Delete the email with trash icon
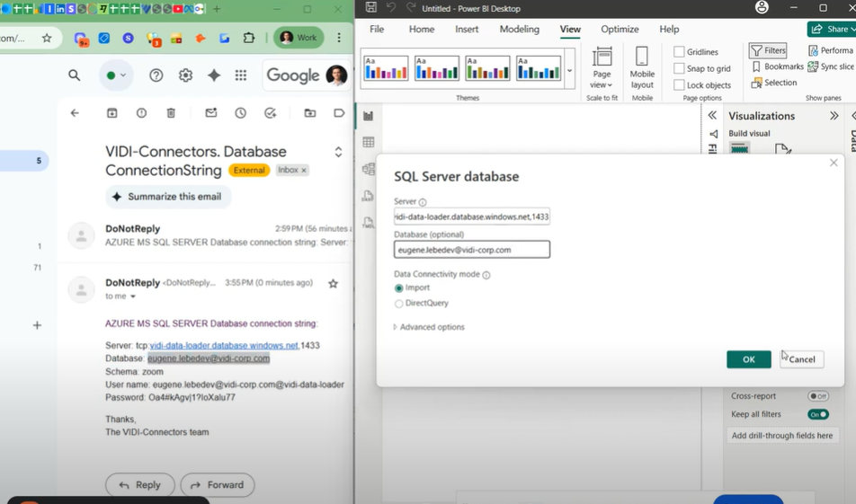Viewport: 856px width, 504px height. tap(171, 113)
